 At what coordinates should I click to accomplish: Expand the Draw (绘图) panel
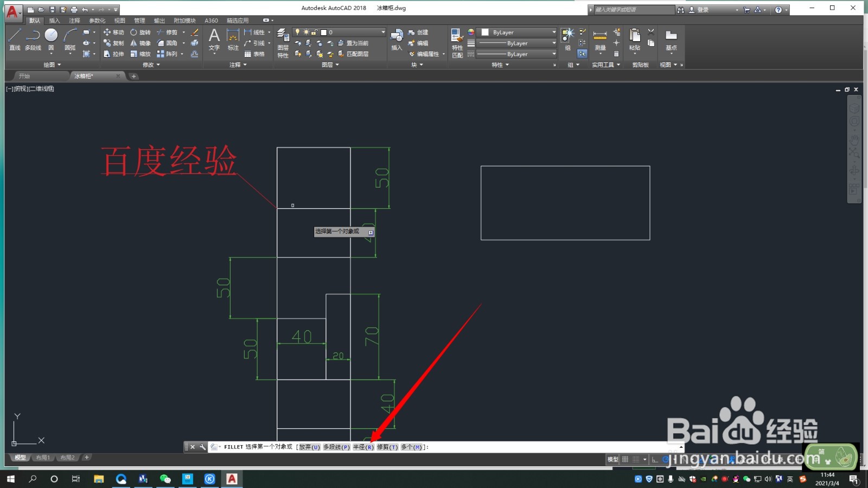[53, 65]
